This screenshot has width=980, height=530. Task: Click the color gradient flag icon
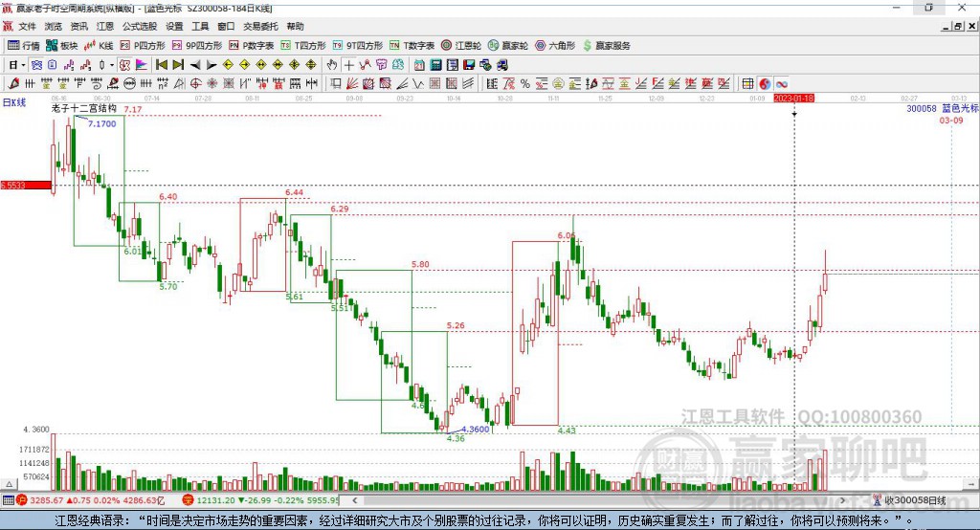(142, 65)
